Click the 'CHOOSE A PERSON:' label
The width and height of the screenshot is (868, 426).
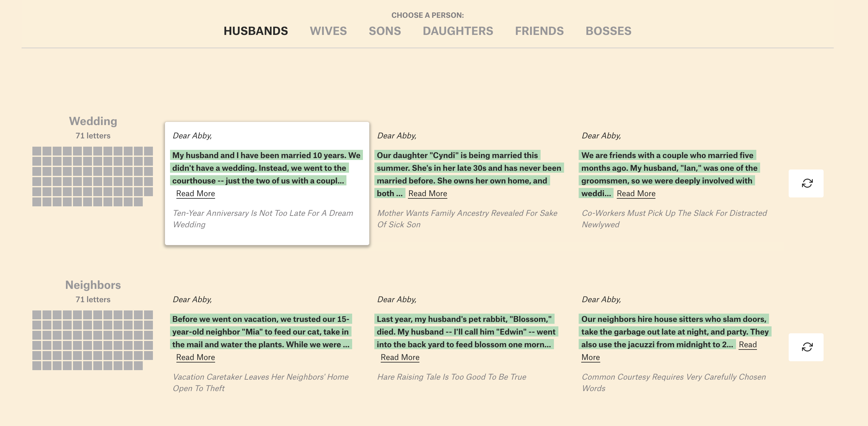point(428,15)
